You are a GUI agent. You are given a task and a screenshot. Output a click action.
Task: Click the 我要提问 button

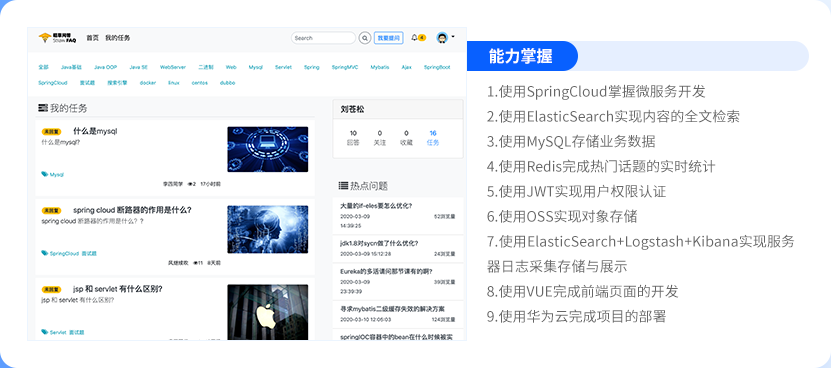pos(388,38)
